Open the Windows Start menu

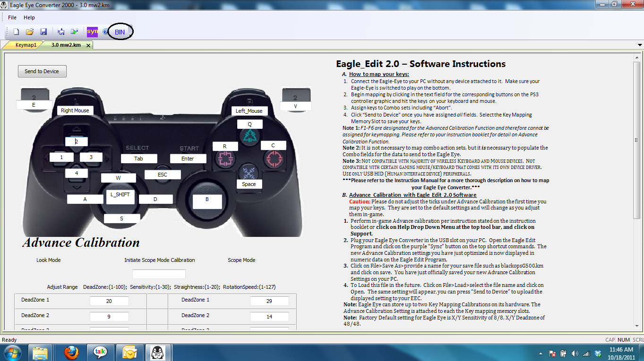[x=12, y=353]
